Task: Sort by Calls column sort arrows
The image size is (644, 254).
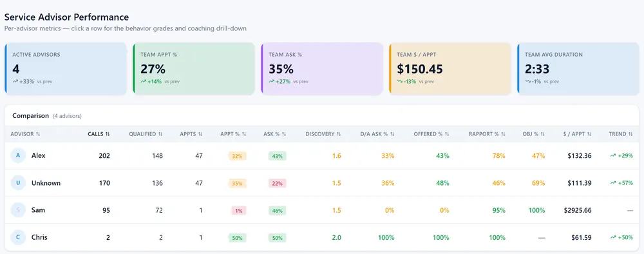Action: 108,134
